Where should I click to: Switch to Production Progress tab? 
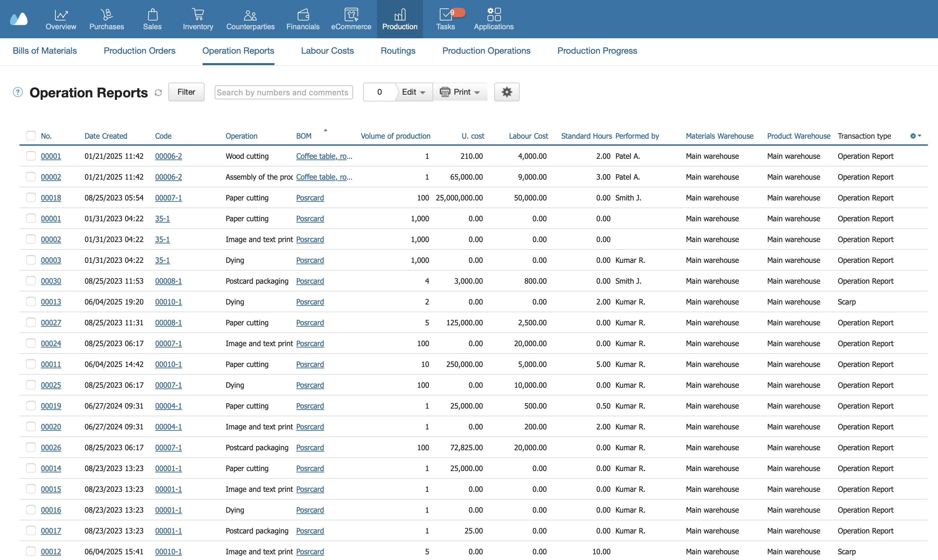click(597, 51)
